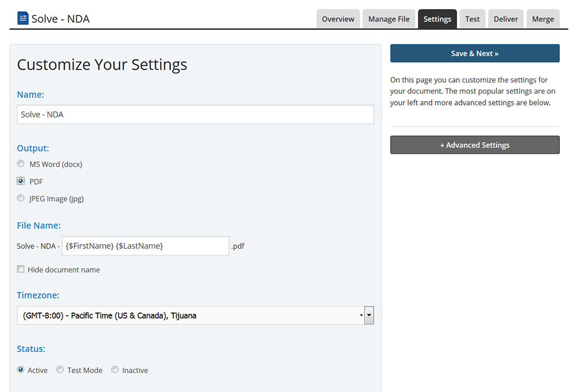574x392 pixels.
Task: Set status to Active
Action: [21, 370]
